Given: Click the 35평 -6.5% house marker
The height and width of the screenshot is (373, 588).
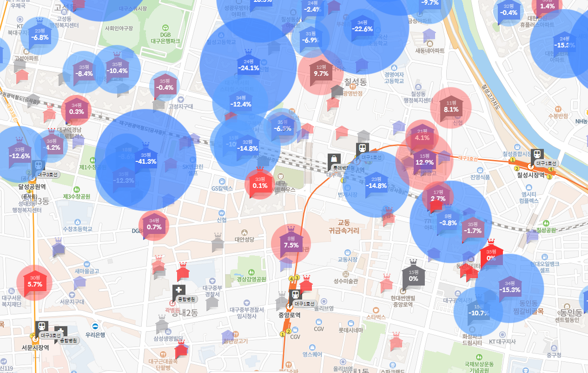Looking at the screenshot, I should (x=283, y=126).
